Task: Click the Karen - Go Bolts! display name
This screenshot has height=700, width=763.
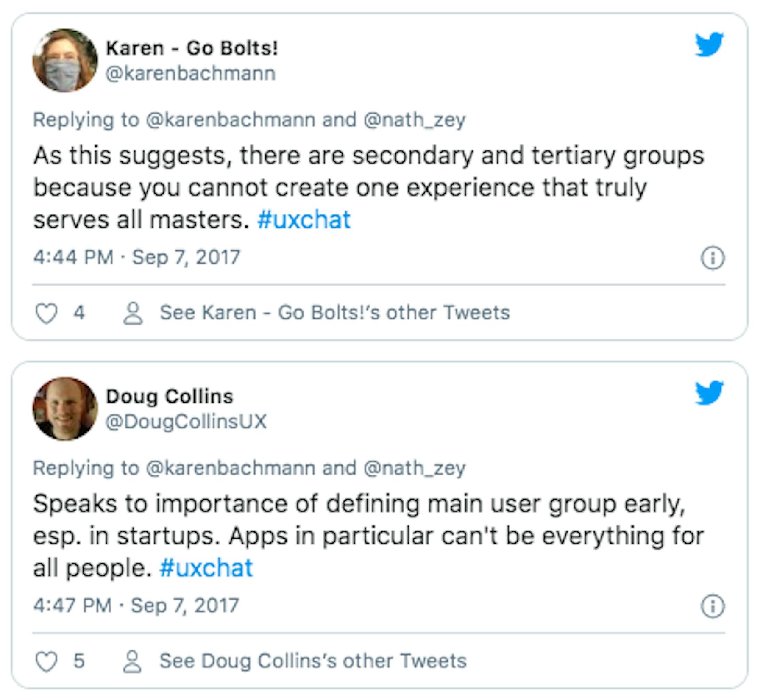Action: coord(192,48)
